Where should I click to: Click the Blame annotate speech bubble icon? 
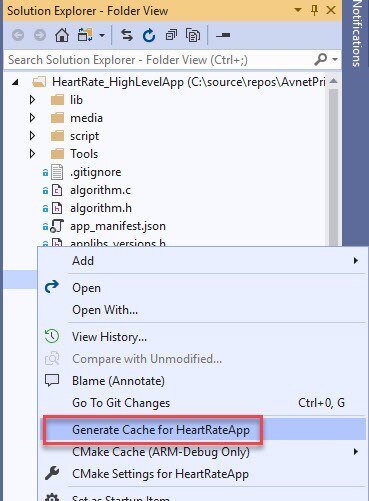coord(52,380)
